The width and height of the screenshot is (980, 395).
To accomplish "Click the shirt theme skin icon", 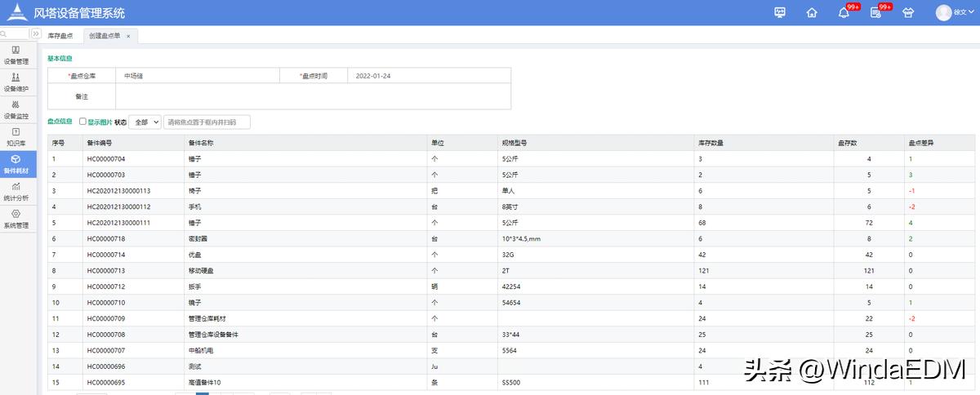I will [x=907, y=12].
